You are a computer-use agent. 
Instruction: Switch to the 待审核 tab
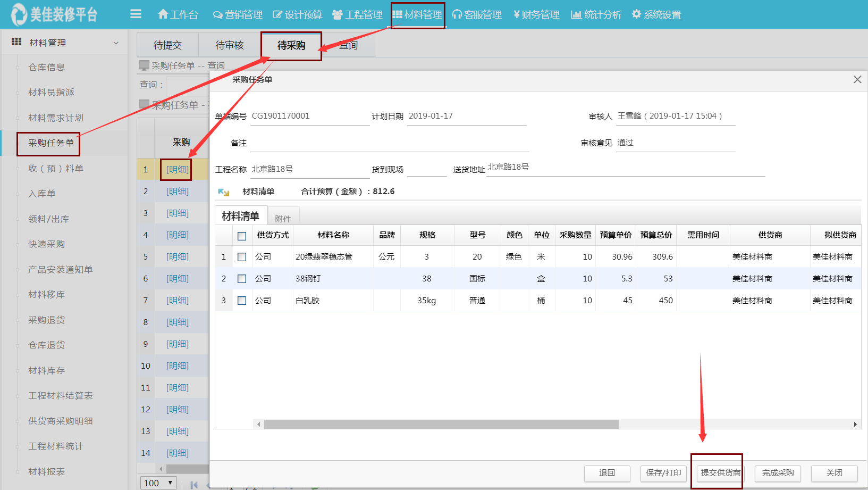[229, 45]
